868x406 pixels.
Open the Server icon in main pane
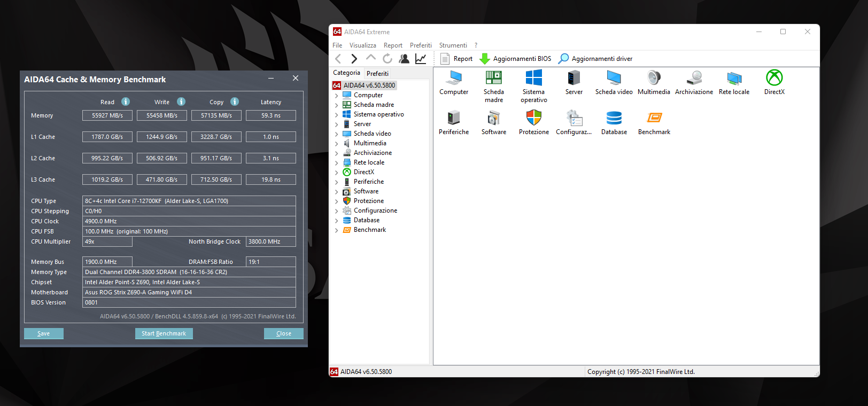574,78
